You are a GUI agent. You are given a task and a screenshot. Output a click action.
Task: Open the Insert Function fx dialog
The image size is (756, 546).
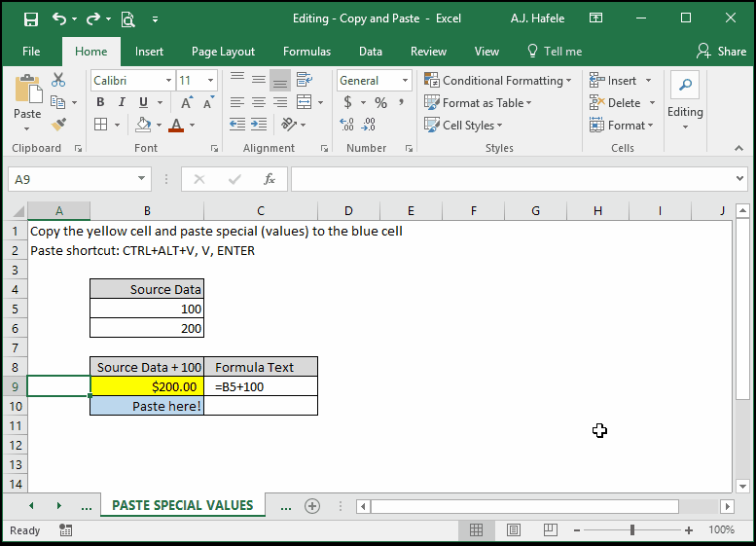[270, 179]
